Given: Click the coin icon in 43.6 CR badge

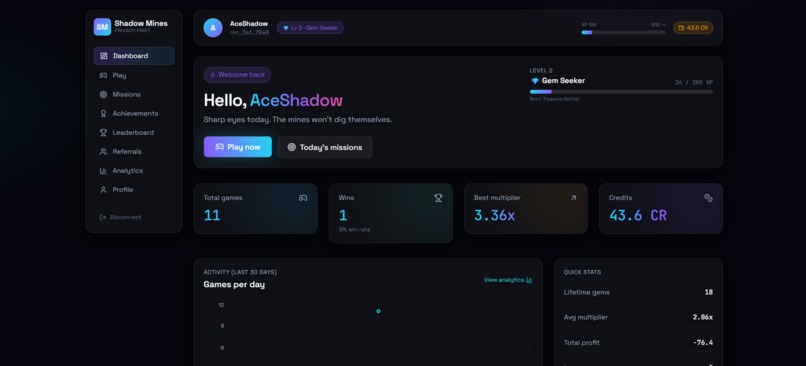Looking at the screenshot, I should click(x=682, y=28).
